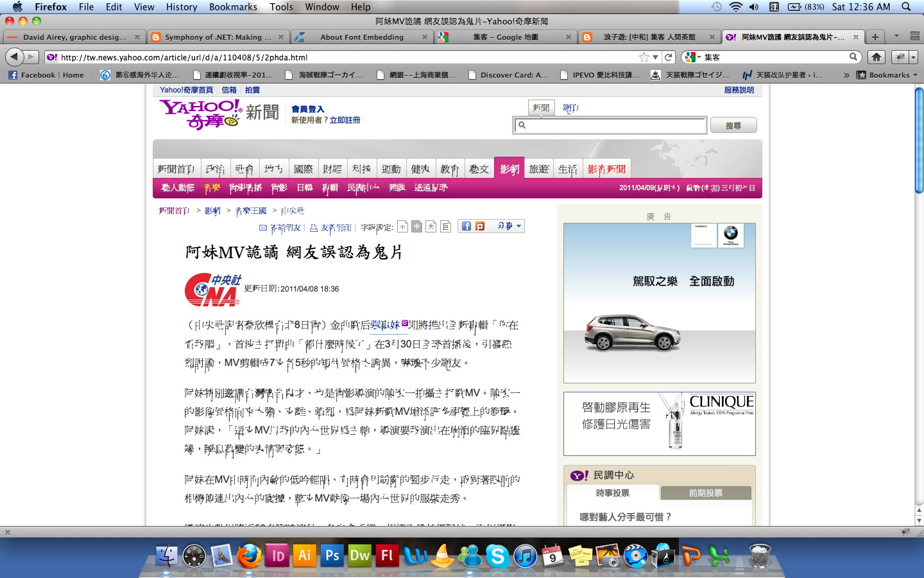
Task: Click the 搜尋 search button
Action: click(x=733, y=125)
